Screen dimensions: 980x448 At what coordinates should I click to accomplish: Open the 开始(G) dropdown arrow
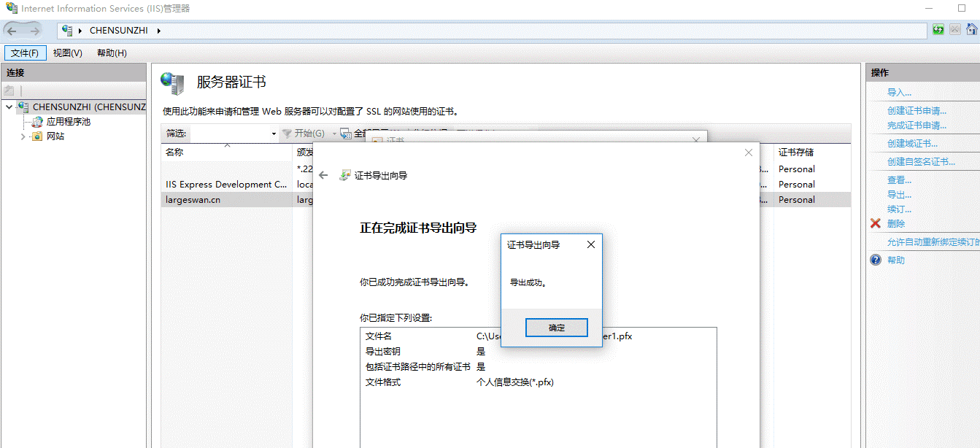[334, 134]
